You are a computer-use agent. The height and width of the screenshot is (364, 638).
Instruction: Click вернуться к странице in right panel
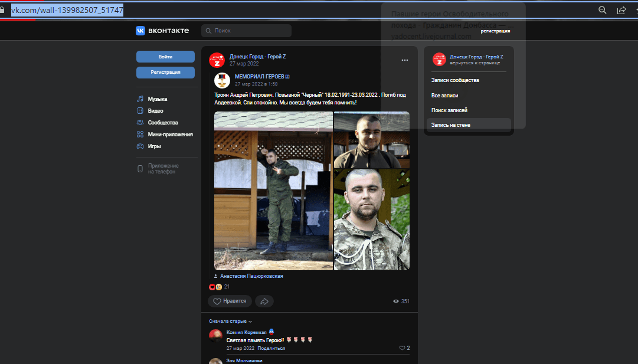coord(475,63)
